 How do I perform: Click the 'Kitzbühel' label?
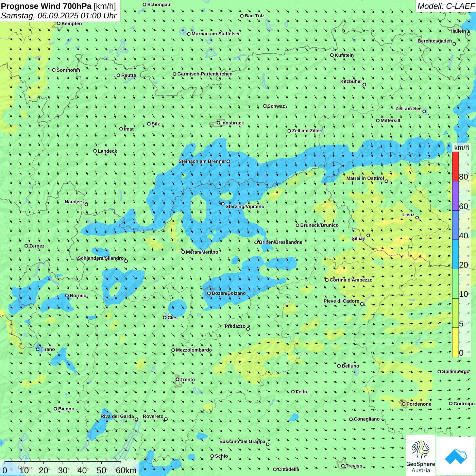tap(351, 81)
